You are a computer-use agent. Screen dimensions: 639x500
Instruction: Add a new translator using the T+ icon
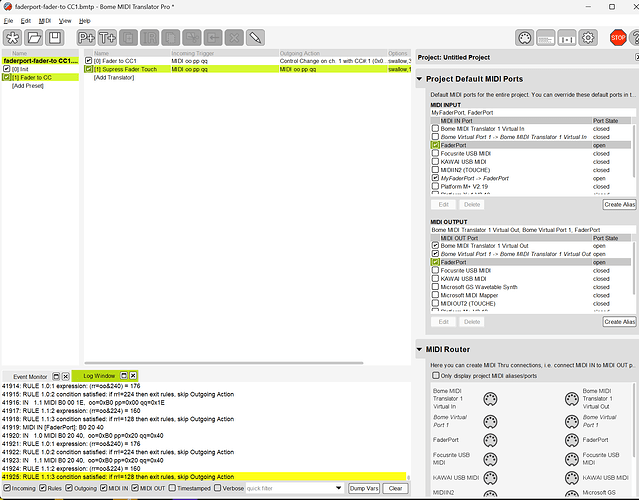click(108, 38)
